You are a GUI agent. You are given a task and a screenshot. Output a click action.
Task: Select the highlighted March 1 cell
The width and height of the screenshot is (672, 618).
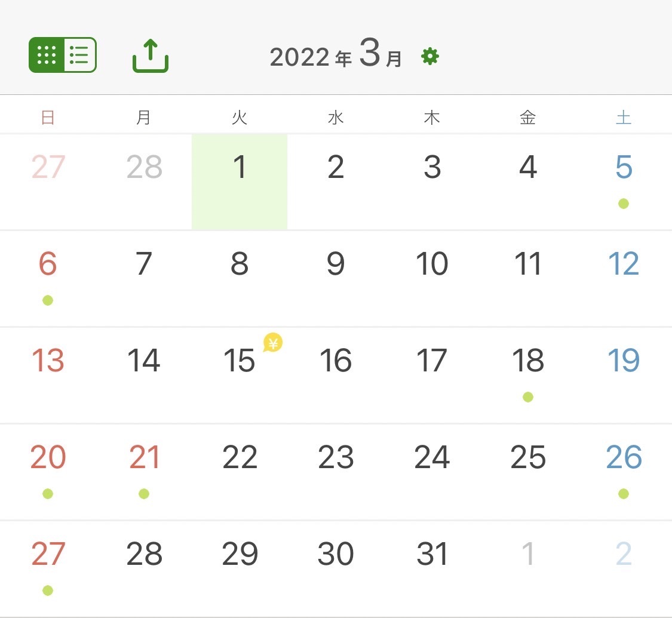(x=240, y=181)
